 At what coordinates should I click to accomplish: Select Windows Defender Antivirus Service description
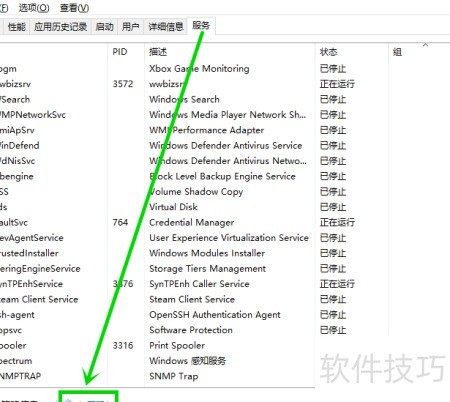tap(225, 145)
